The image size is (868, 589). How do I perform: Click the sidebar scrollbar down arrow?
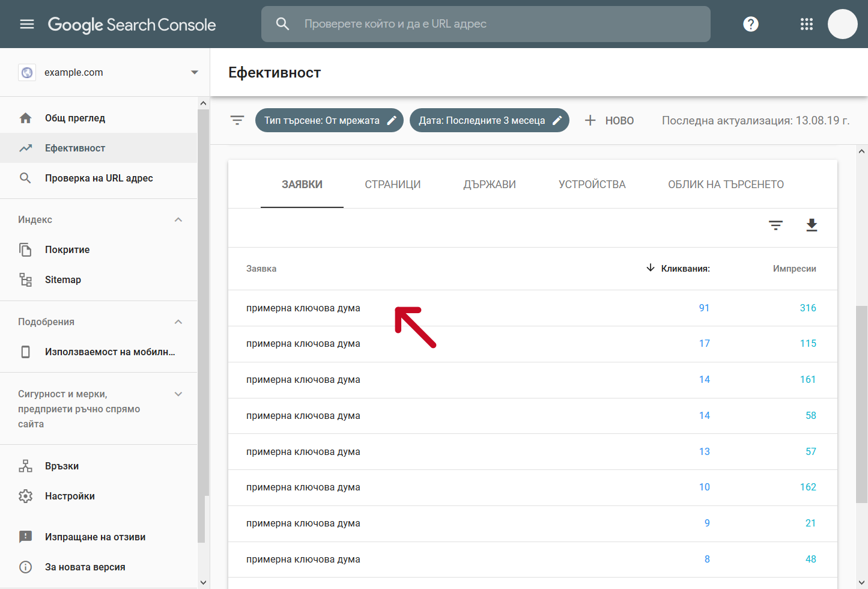tap(203, 582)
